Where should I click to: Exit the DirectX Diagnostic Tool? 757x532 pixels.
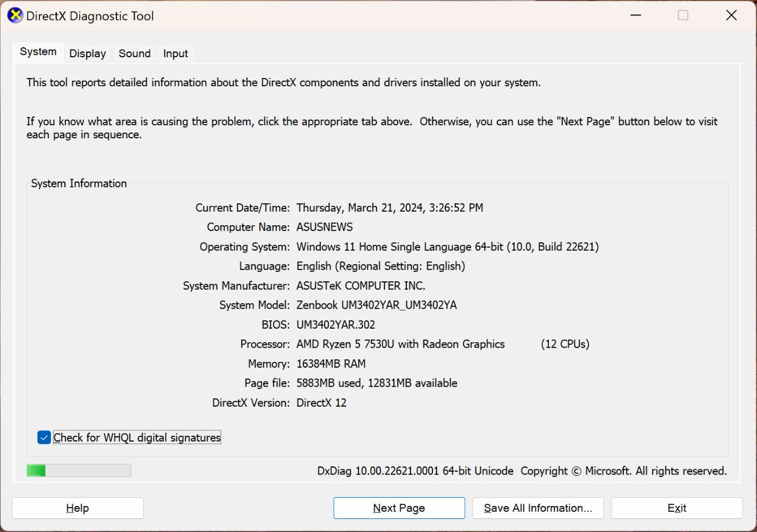click(677, 508)
